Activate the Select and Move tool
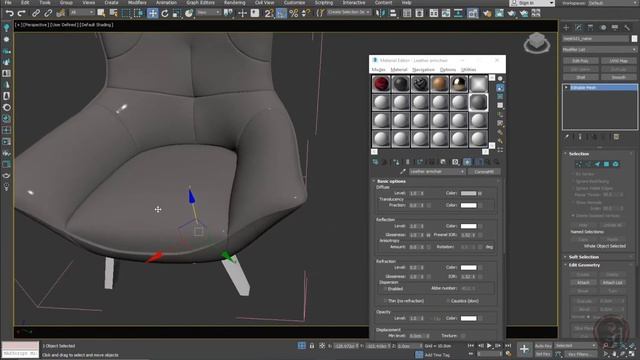Image resolution: width=640 pixels, height=360 pixels. 152,13
